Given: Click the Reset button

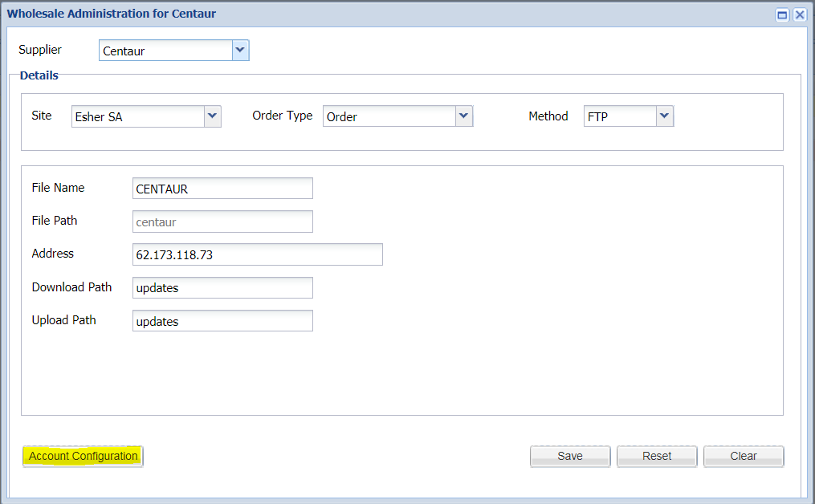Looking at the screenshot, I should coord(657,456).
